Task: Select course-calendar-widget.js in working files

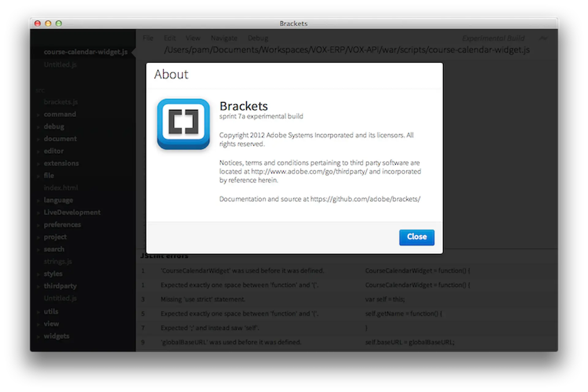Action: 85,52
